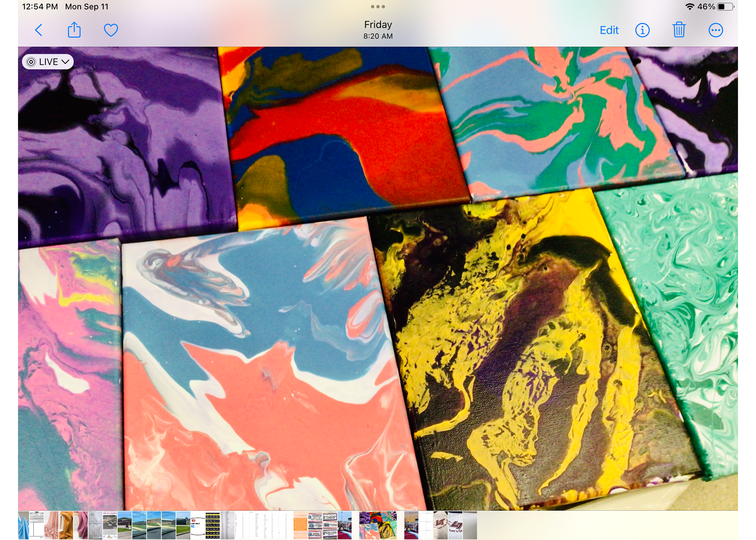Open the LT shirt logo thumbnail
Viewport: 756px width, 540px height.
[x=440, y=525]
